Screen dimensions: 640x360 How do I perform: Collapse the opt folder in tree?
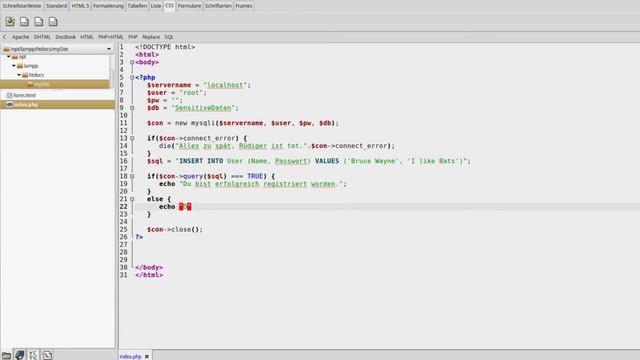9,57
